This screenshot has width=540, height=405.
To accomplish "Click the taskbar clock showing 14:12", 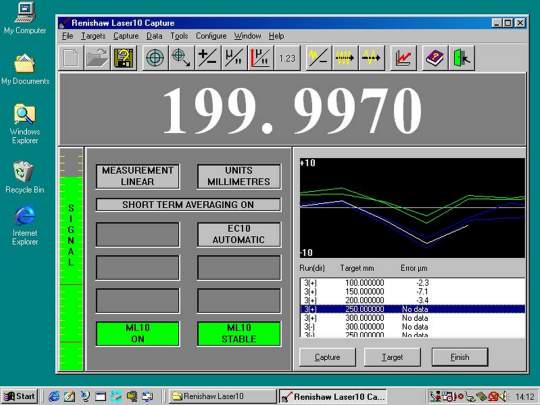I will 525,396.
